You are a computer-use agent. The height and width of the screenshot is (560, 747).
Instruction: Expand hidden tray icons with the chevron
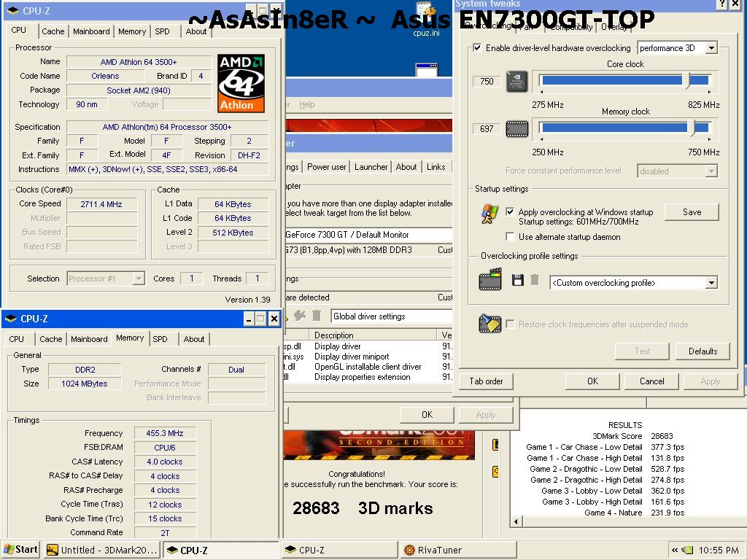[x=675, y=550]
